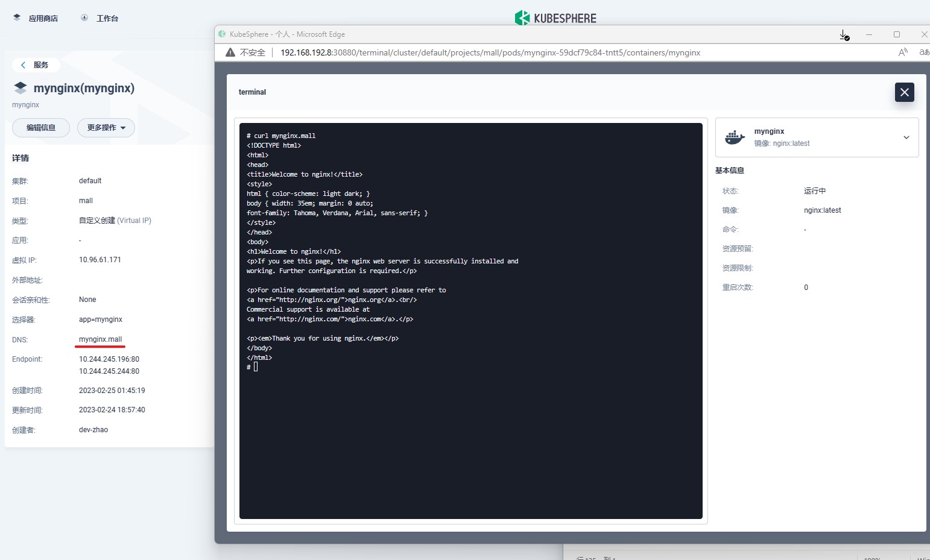
Task: Maximize the Edge terminal window
Action: point(897,34)
